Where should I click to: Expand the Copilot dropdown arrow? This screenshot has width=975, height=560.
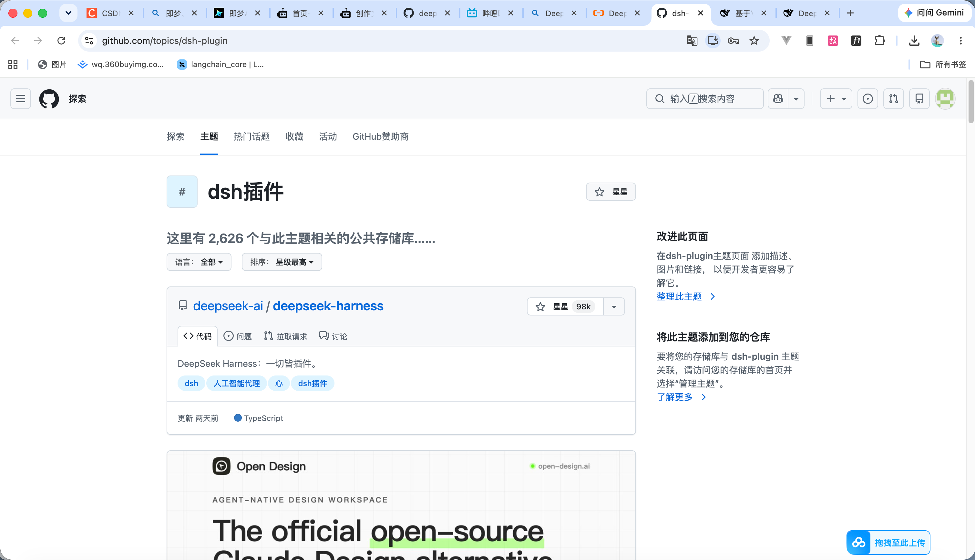pyautogui.click(x=796, y=99)
